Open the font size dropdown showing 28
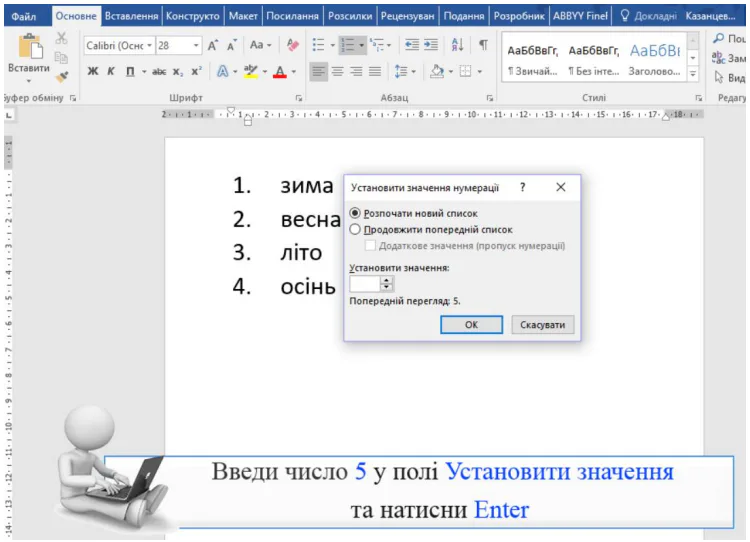The height and width of the screenshot is (542, 750). click(x=196, y=46)
